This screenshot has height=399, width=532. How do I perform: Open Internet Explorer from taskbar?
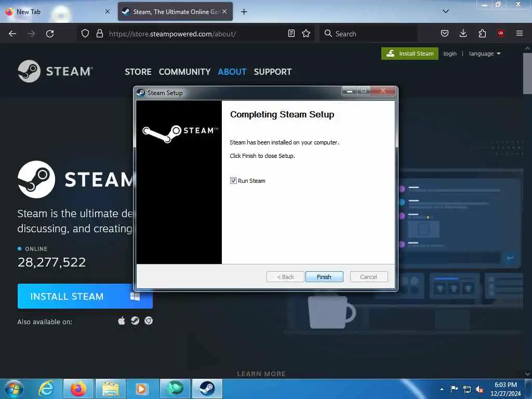coord(46,389)
